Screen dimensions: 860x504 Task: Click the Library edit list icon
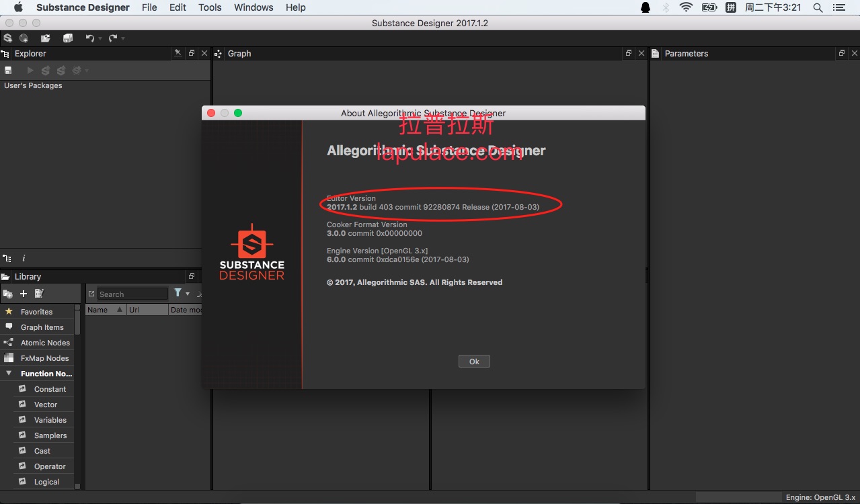(x=39, y=294)
